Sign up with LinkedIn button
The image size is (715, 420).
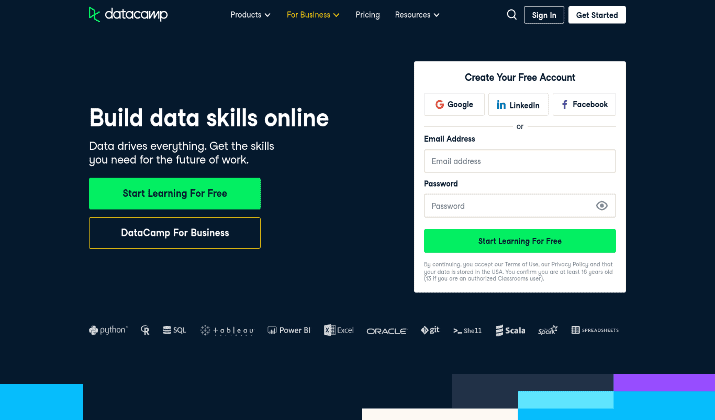click(x=518, y=105)
